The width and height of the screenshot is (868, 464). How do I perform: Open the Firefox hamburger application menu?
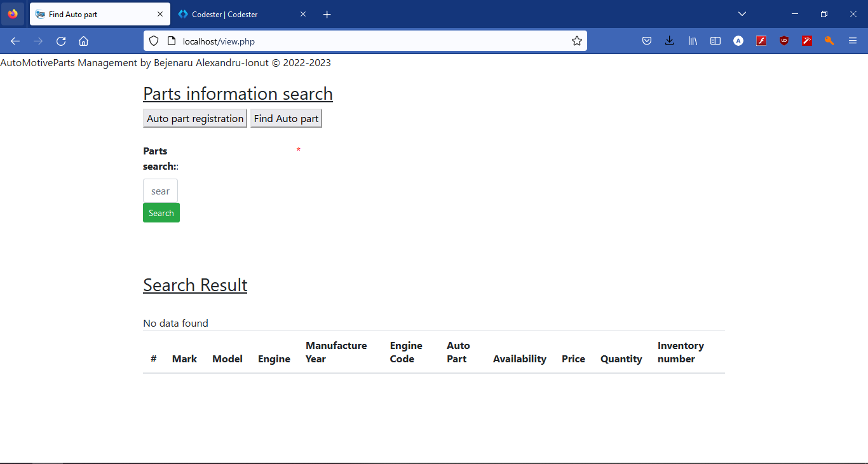[853, 41]
